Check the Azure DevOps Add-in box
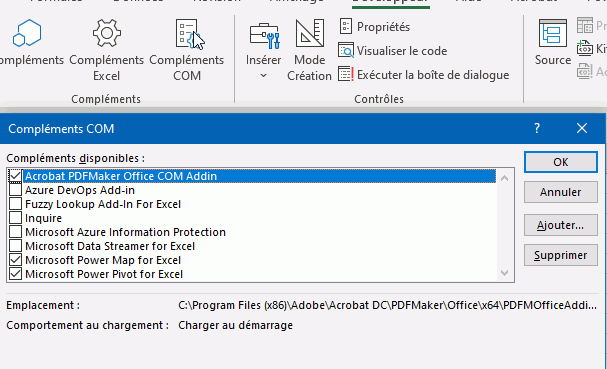607x369 pixels. (15, 190)
